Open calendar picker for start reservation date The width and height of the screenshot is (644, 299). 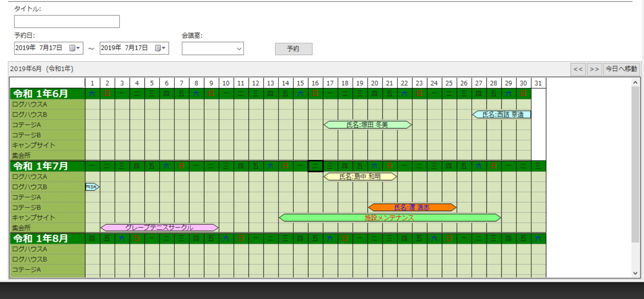(x=75, y=48)
